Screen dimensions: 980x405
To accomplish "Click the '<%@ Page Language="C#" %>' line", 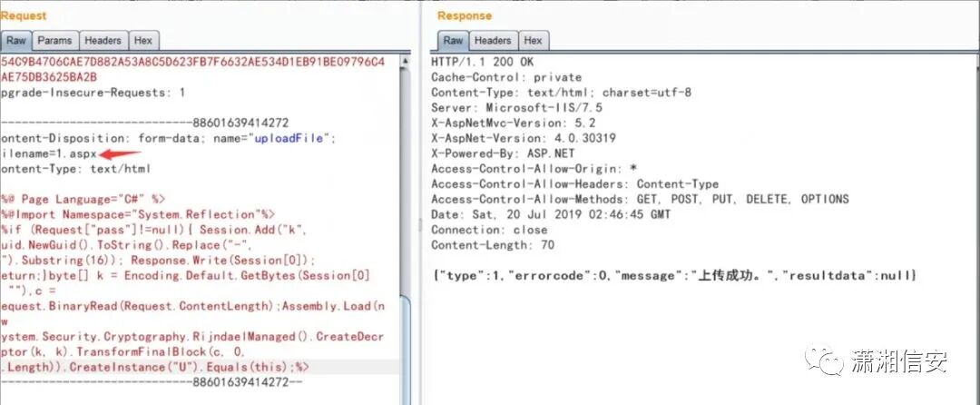I will (x=83, y=200).
